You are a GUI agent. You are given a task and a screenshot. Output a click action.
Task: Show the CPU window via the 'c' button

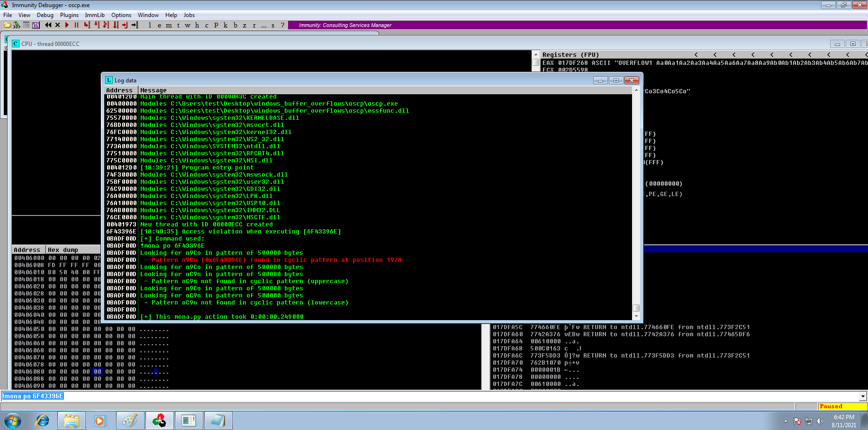(x=207, y=25)
